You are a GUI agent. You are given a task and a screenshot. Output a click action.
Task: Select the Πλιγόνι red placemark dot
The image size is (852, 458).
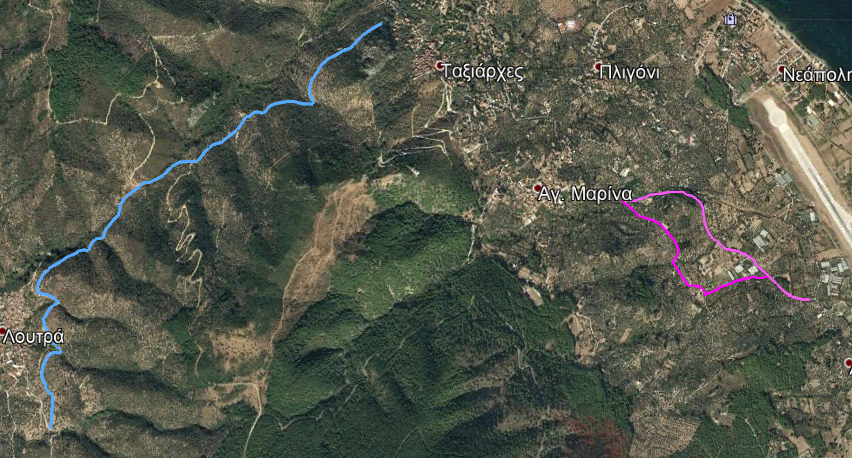click(x=598, y=67)
